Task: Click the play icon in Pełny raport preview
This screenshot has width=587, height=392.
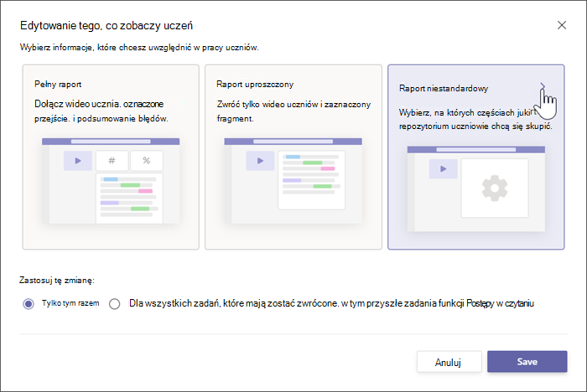Action: click(78, 161)
